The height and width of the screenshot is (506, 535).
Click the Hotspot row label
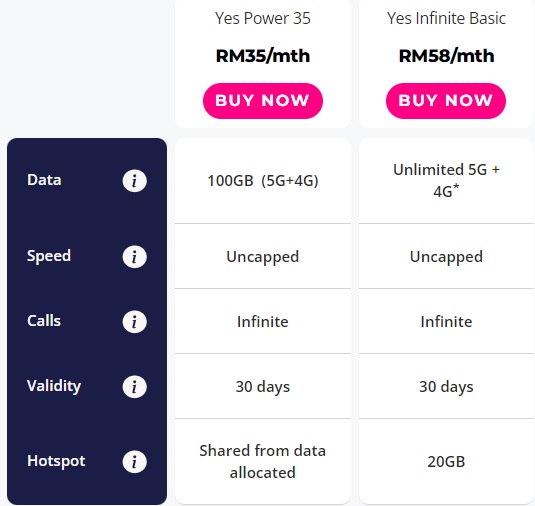point(56,461)
